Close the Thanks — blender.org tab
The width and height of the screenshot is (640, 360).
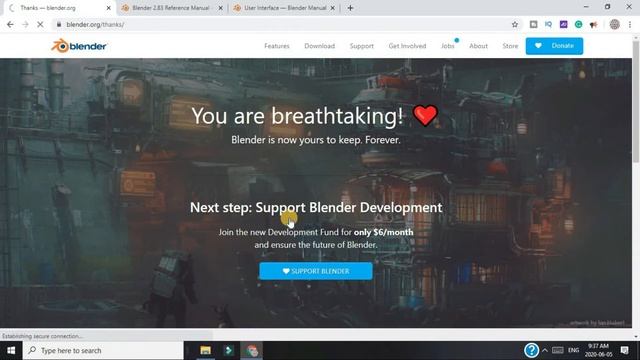(109, 8)
